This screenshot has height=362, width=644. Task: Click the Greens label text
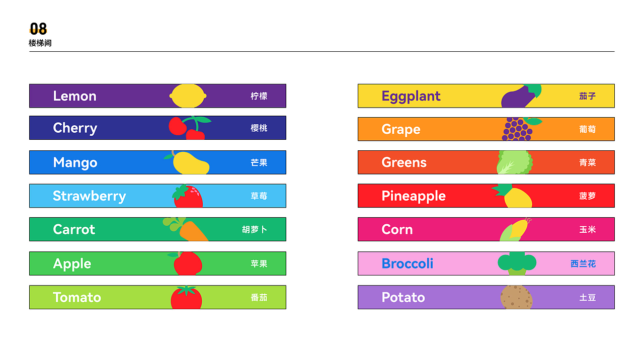click(404, 162)
